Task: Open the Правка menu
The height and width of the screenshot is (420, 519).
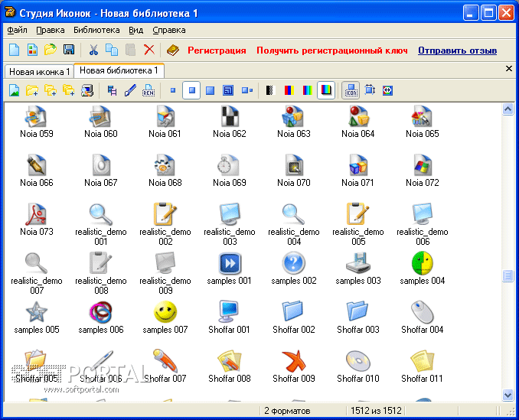Action: 51,30
